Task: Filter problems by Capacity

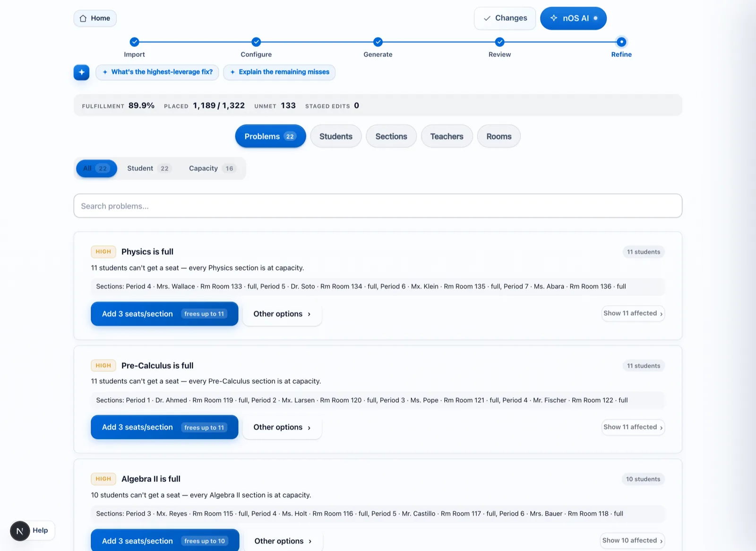Action: point(212,168)
